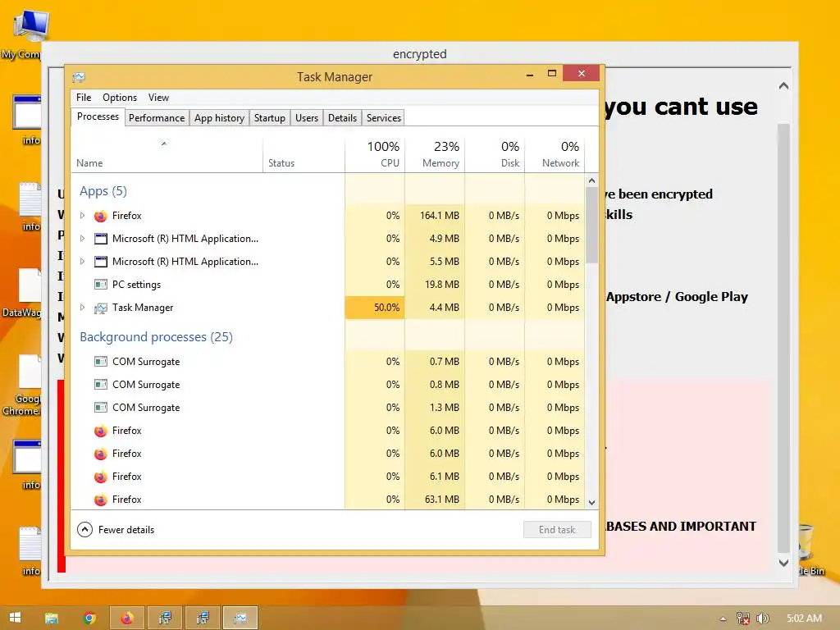Click Task Manager process row icon
This screenshot has height=630, width=840.
coord(100,308)
